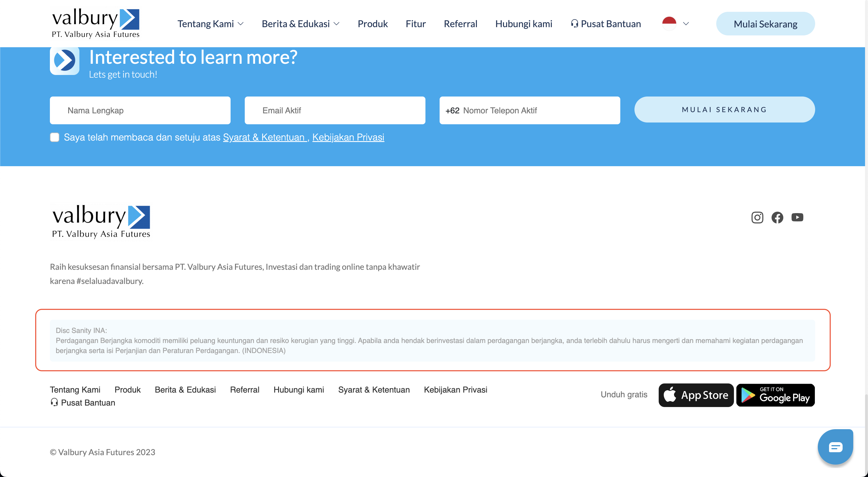Open the Syarat & Ketentuan link in the form
The height and width of the screenshot is (477, 868).
(264, 137)
